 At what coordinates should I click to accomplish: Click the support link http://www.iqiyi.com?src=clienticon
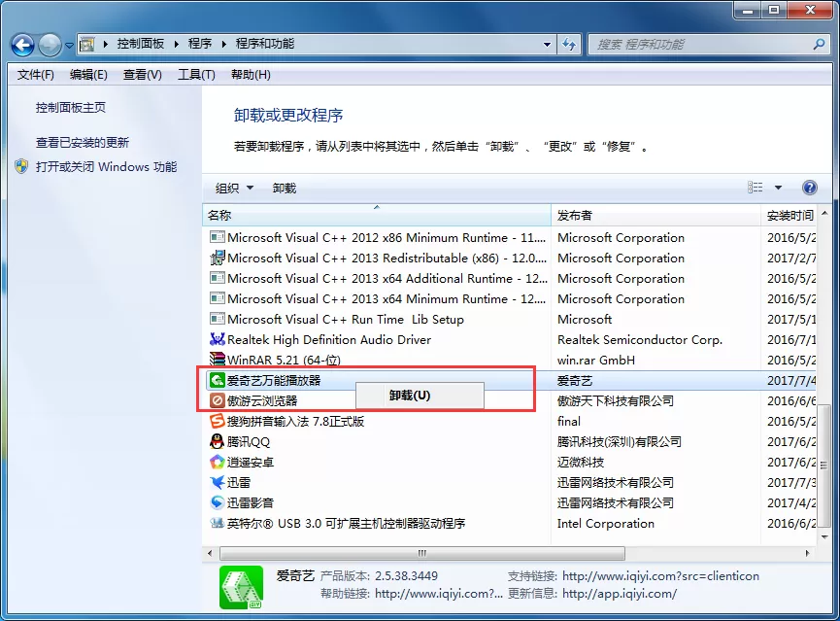point(660,576)
